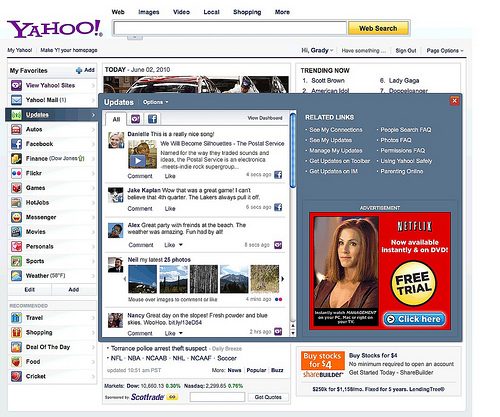Click the stock quote input field
Image resolution: width=500 pixels, height=417 pixels.
217,397
